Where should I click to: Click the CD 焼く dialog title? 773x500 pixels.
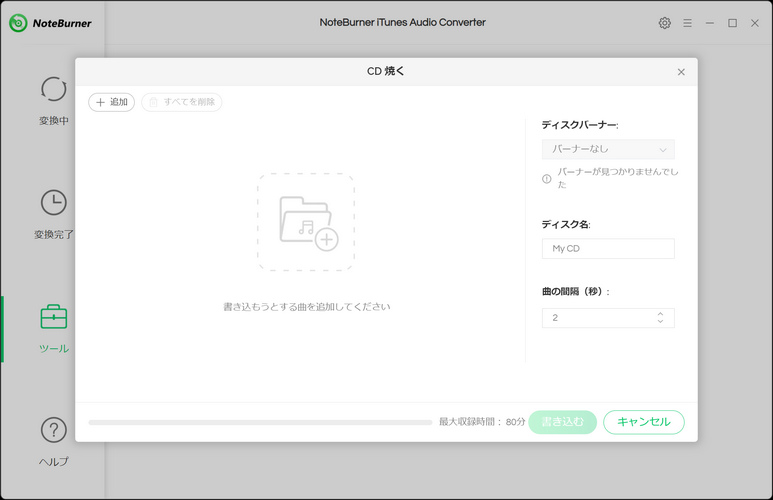pyautogui.click(x=386, y=71)
